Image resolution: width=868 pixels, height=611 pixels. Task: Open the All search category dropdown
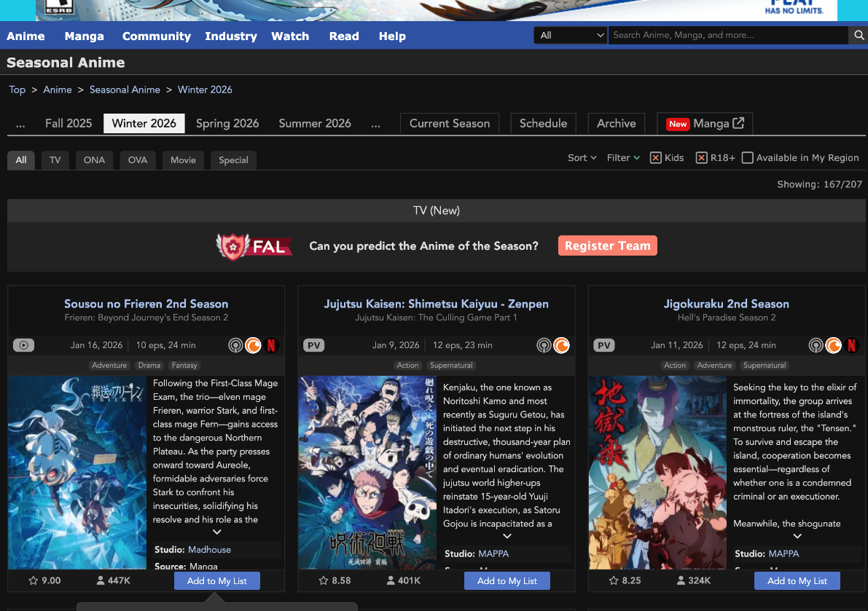(571, 36)
